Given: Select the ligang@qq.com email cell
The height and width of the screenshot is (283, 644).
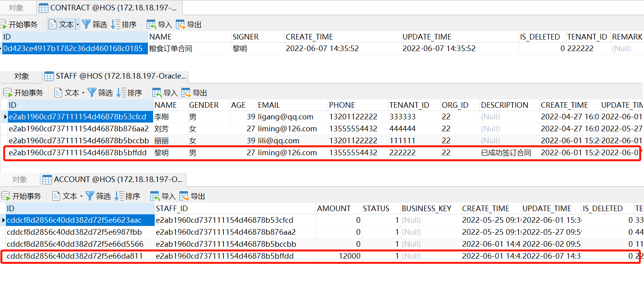Looking at the screenshot, I should [x=285, y=117].
